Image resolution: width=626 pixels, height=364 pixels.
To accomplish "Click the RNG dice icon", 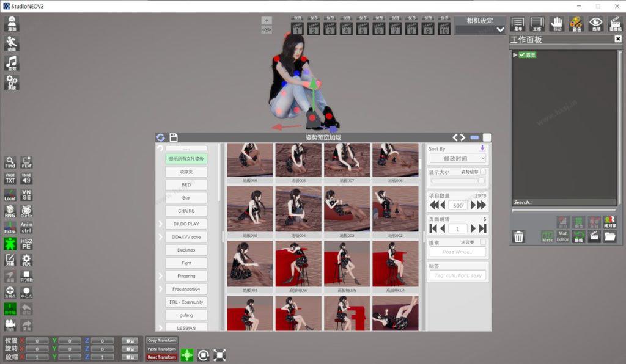I will pos(10,211).
